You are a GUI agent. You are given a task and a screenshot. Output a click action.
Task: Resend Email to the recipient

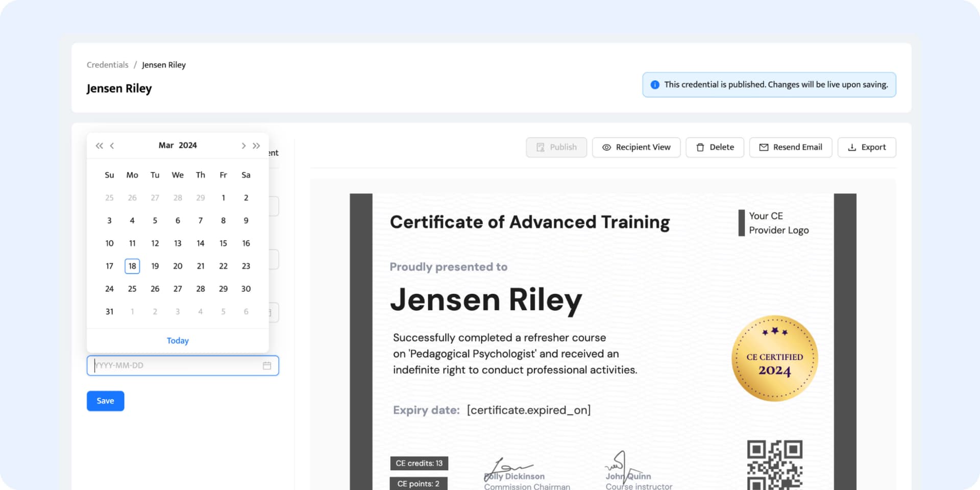point(790,148)
